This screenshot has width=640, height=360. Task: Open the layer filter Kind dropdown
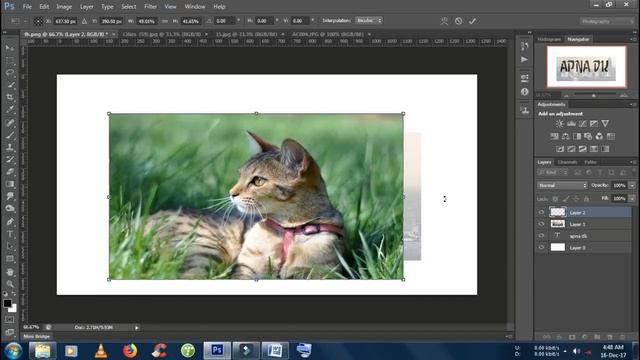pyautogui.click(x=553, y=173)
